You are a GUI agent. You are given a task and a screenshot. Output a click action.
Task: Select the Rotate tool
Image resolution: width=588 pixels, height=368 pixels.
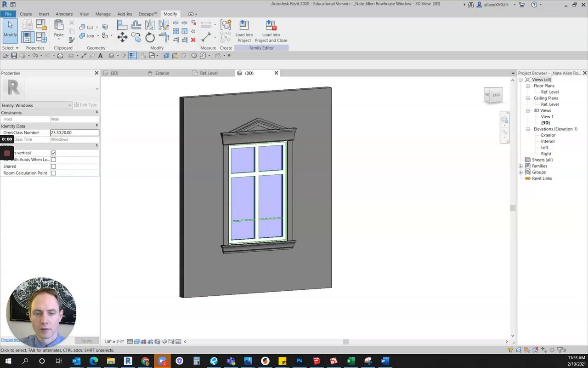(150, 38)
